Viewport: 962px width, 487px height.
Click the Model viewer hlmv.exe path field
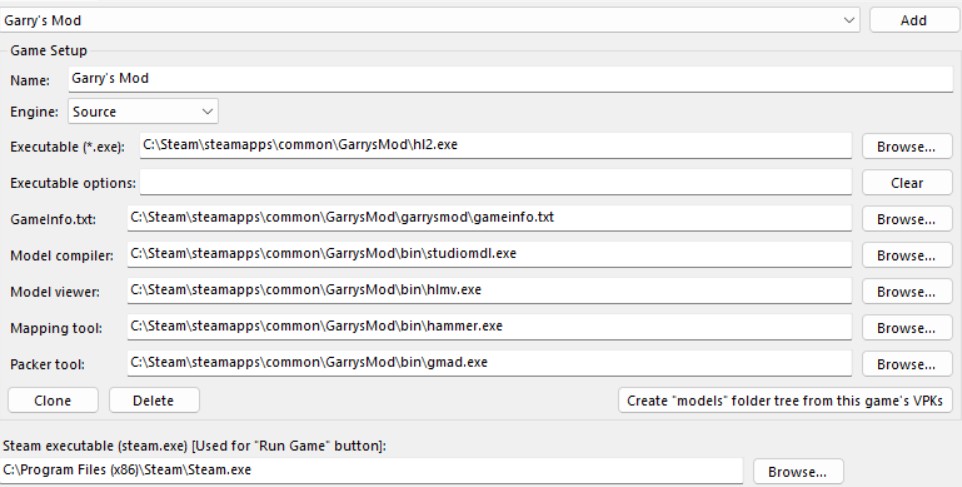490,291
